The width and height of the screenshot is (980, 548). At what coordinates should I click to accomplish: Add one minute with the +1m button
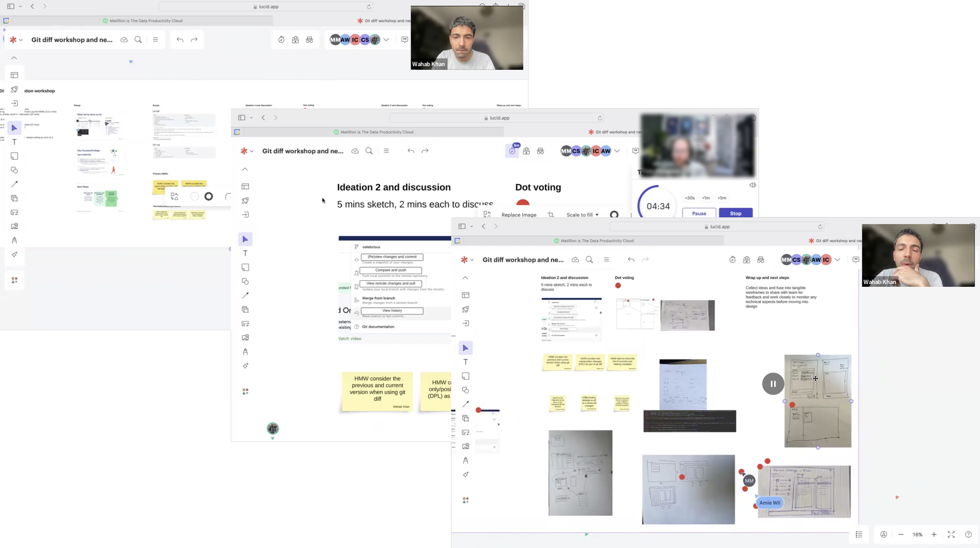tap(706, 198)
